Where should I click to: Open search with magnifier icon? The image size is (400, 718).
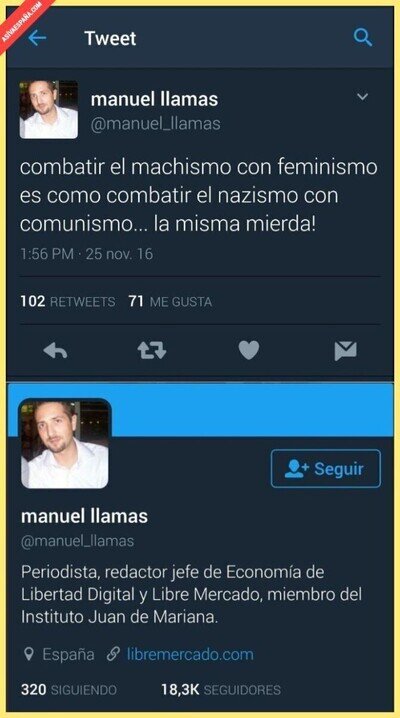(x=362, y=38)
